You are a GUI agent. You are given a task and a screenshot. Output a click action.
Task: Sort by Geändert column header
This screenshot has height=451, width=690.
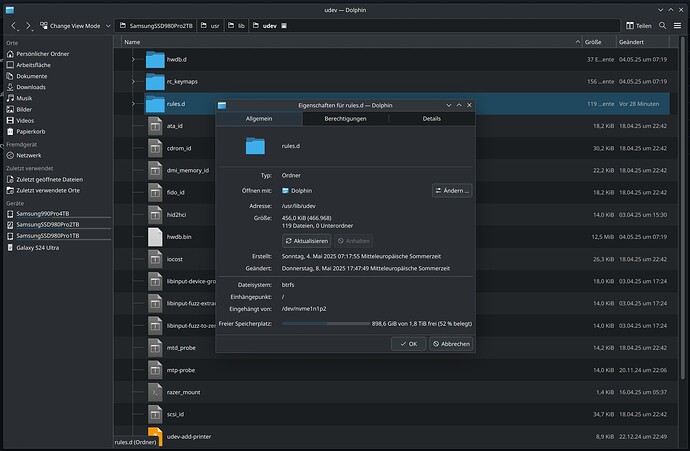coord(642,42)
